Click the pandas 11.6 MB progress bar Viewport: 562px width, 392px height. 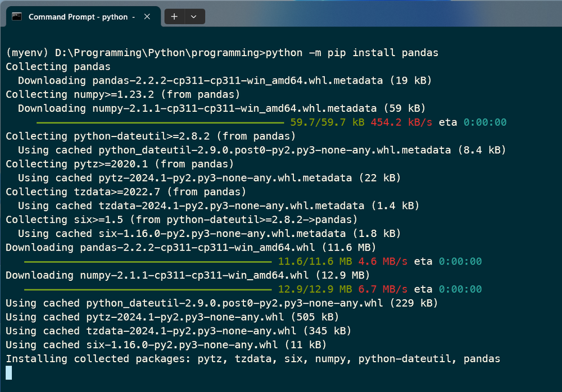[148, 262]
